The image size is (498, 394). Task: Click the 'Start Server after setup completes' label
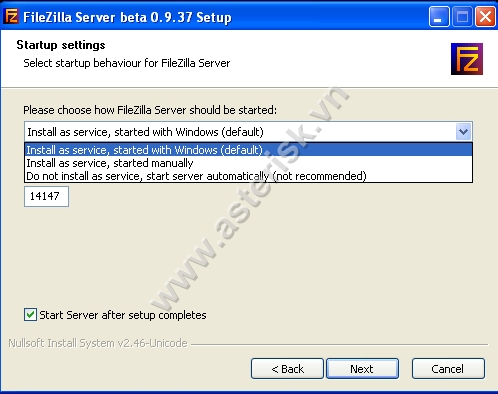click(x=123, y=315)
